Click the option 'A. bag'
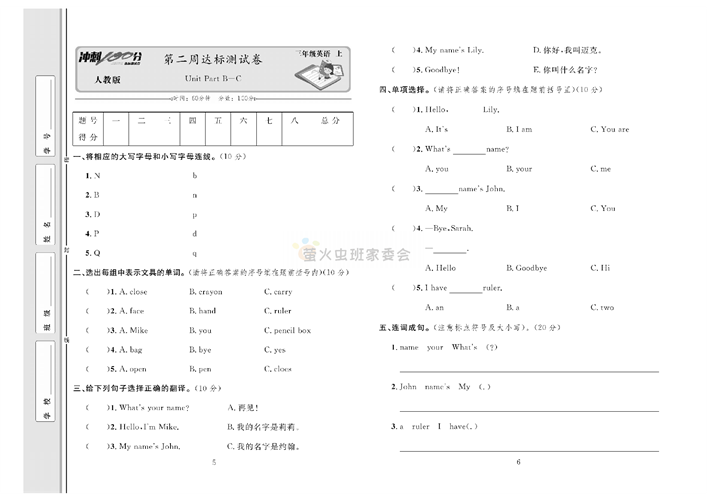 point(131,350)
